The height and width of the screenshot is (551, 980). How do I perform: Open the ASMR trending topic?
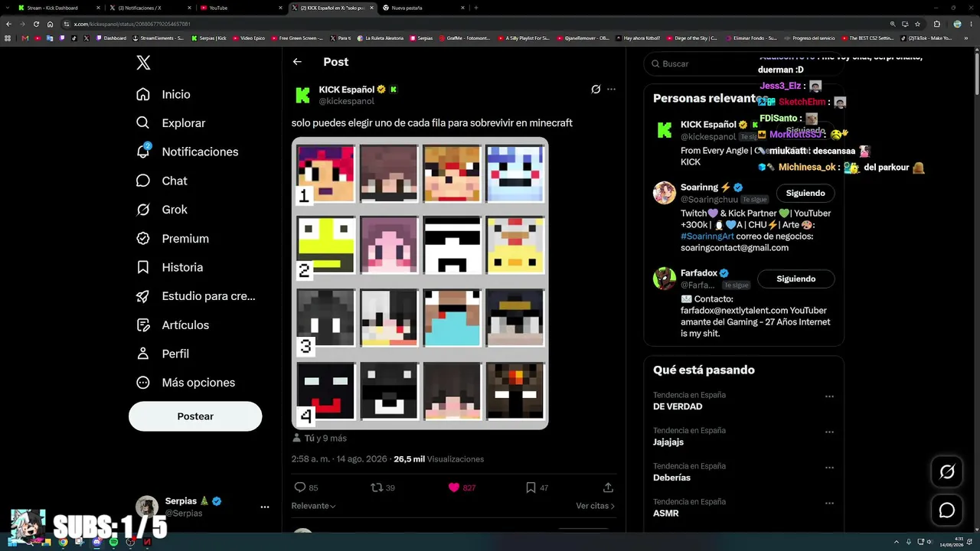[666, 514]
